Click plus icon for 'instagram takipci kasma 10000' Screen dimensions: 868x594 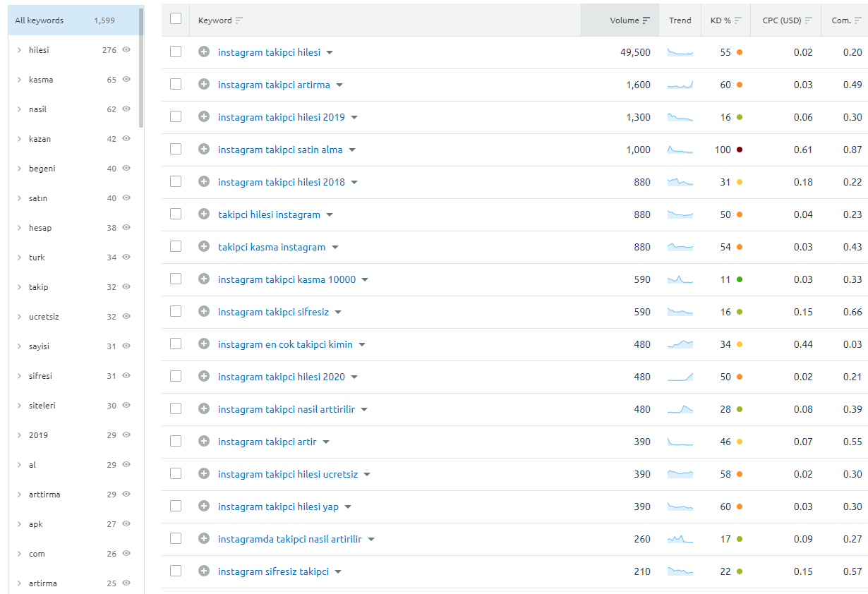pos(204,279)
